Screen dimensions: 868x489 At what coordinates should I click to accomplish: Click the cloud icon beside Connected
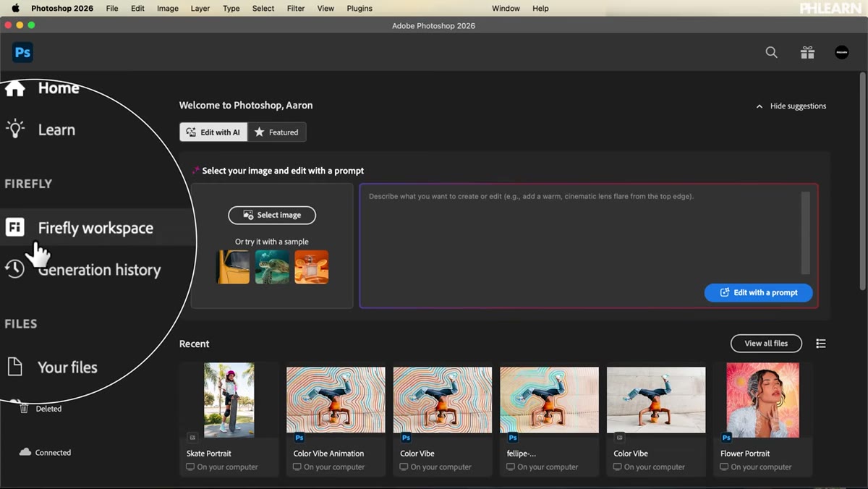(25, 452)
